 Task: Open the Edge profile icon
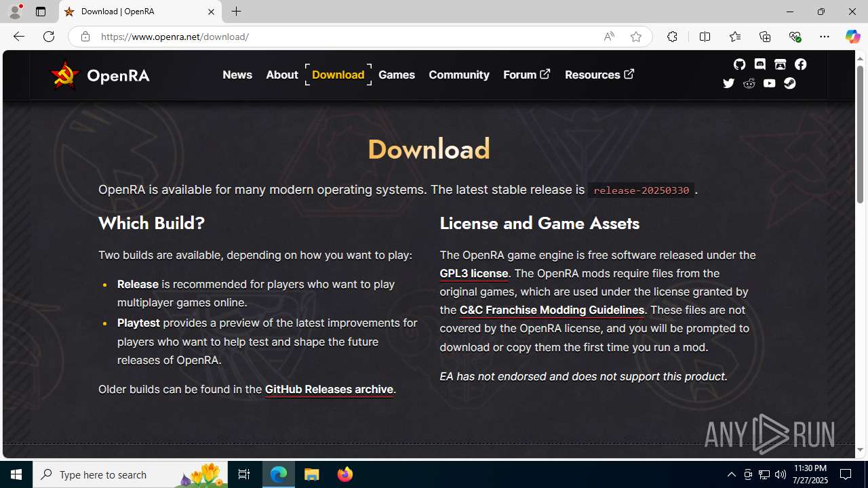(15, 12)
